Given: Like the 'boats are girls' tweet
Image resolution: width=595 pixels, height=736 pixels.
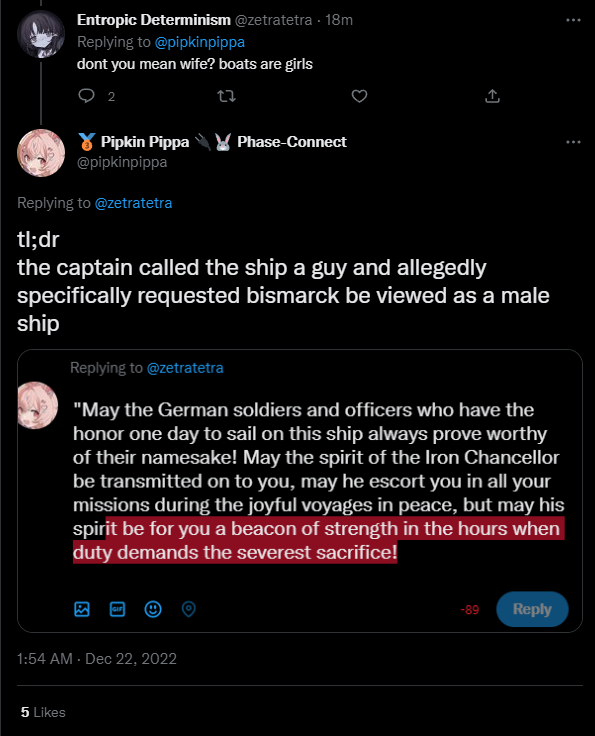Looking at the screenshot, I should tap(359, 96).
